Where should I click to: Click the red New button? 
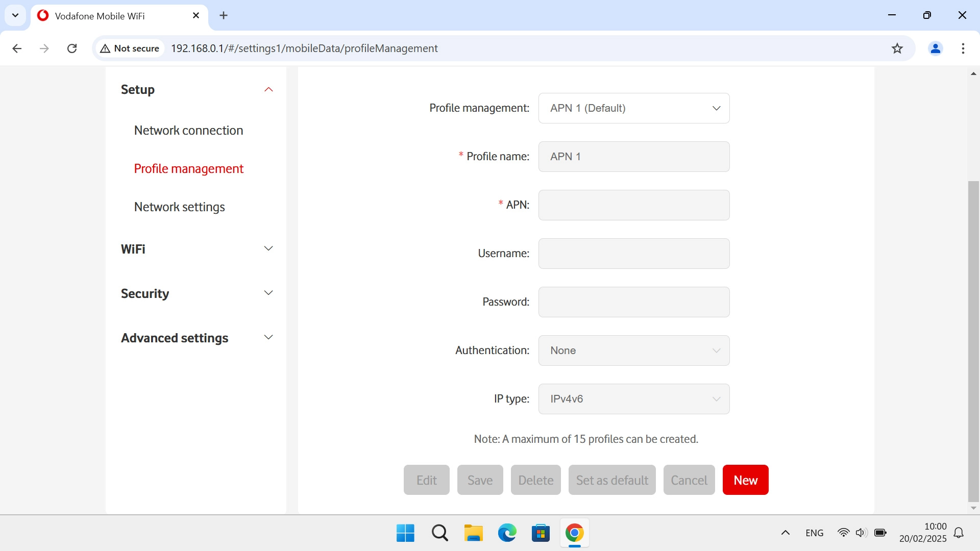[745, 480]
